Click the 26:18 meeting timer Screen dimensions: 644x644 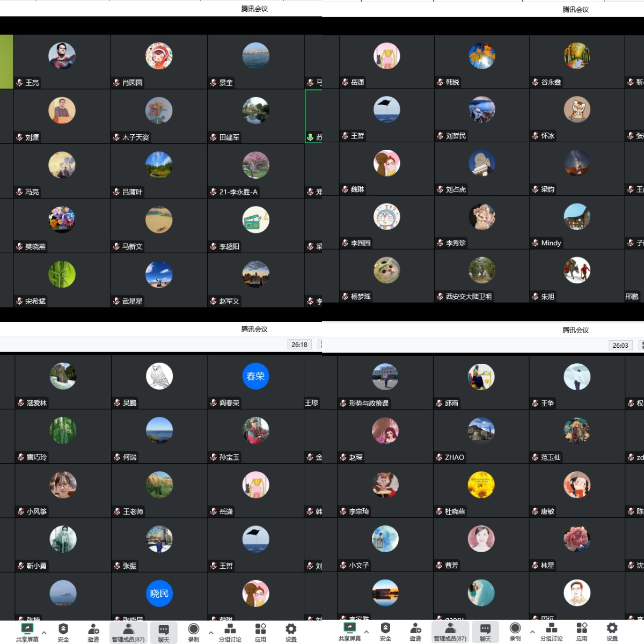click(299, 345)
